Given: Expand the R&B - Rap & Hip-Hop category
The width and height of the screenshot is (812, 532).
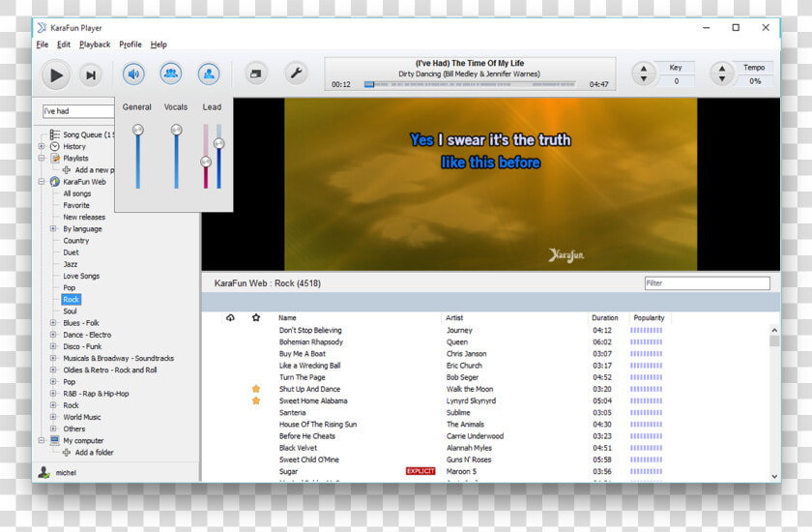Looking at the screenshot, I should tap(53, 393).
